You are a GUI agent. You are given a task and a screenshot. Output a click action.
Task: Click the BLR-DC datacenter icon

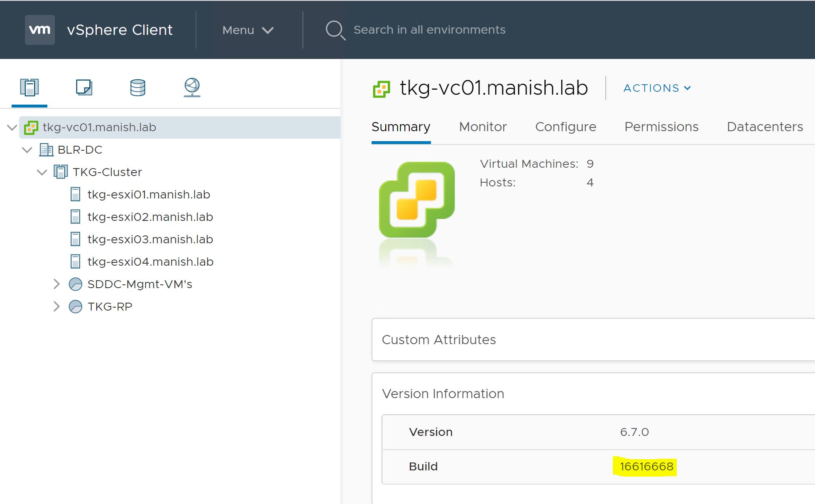point(46,150)
